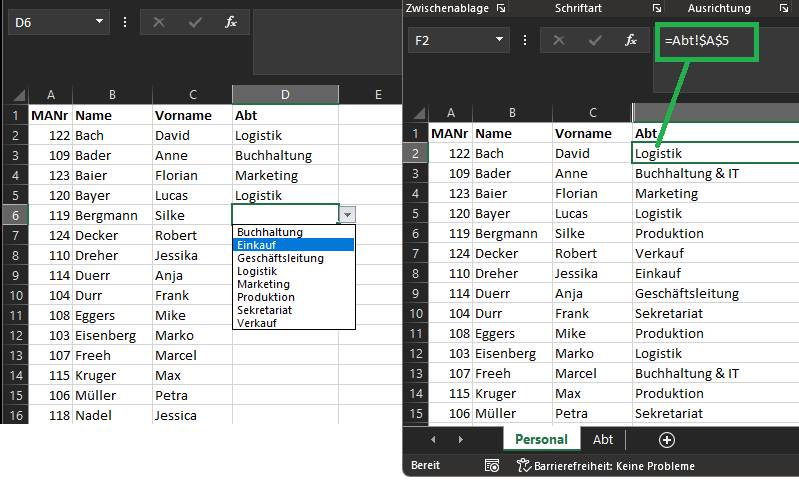The height and width of the screenshot is (489, 799).
Task: Click the fx insert function icon beside the F2 name box
Action: pyautogui.click(x=631, y=40)
